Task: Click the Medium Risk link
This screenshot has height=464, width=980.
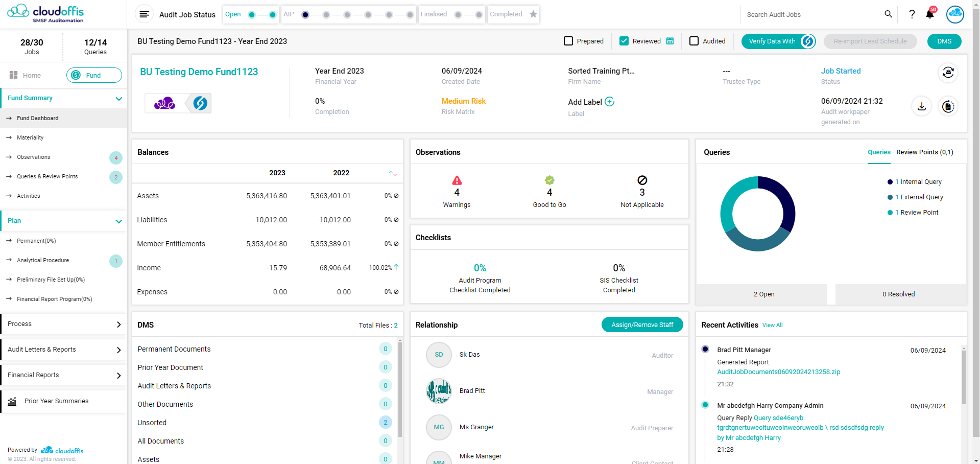Action: coord(463,101)
